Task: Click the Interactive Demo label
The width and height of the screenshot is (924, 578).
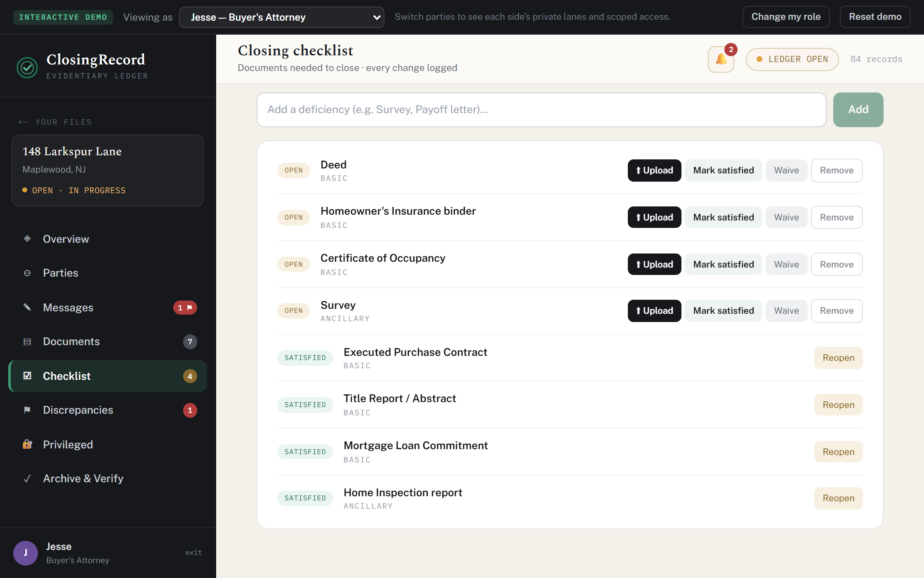Action: coord(63,17)
